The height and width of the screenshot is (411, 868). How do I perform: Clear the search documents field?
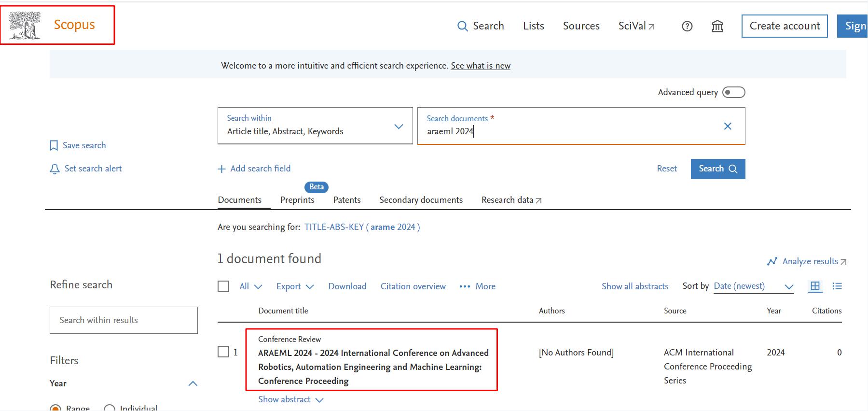(x=728, y=126)
